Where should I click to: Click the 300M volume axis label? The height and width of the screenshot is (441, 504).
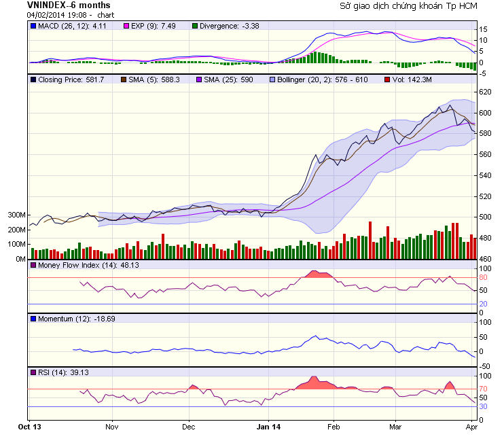(x=16, y=215)
